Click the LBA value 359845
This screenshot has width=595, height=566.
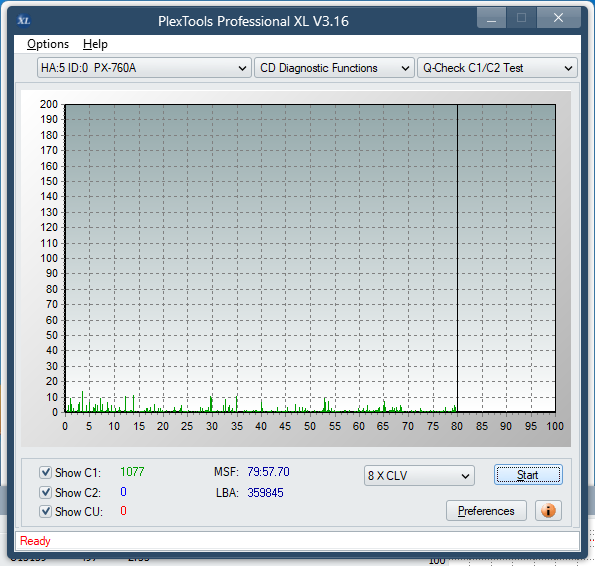pos(265,492)
